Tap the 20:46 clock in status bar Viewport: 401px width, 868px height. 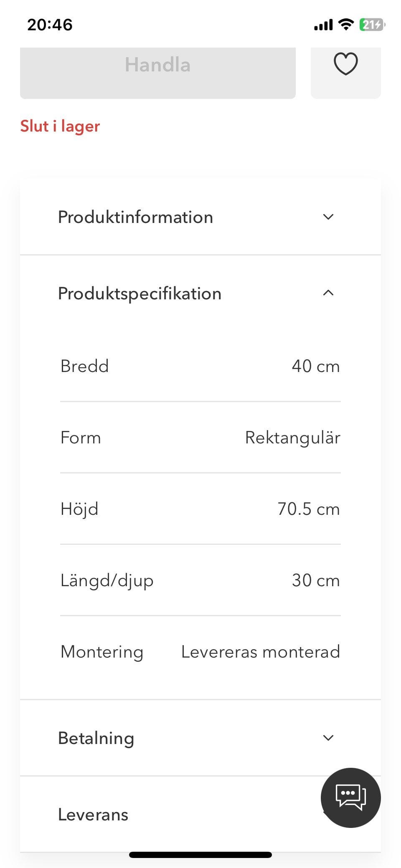click(50, 25)
